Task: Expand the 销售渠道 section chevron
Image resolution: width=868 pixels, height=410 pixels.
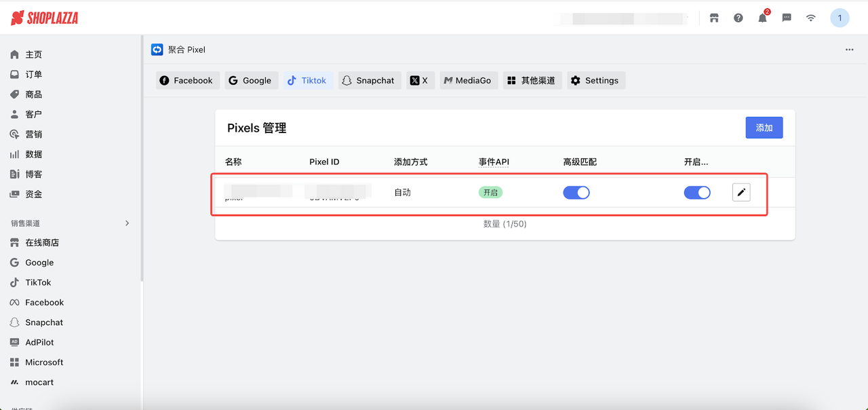Action: [x=127, y=222]
